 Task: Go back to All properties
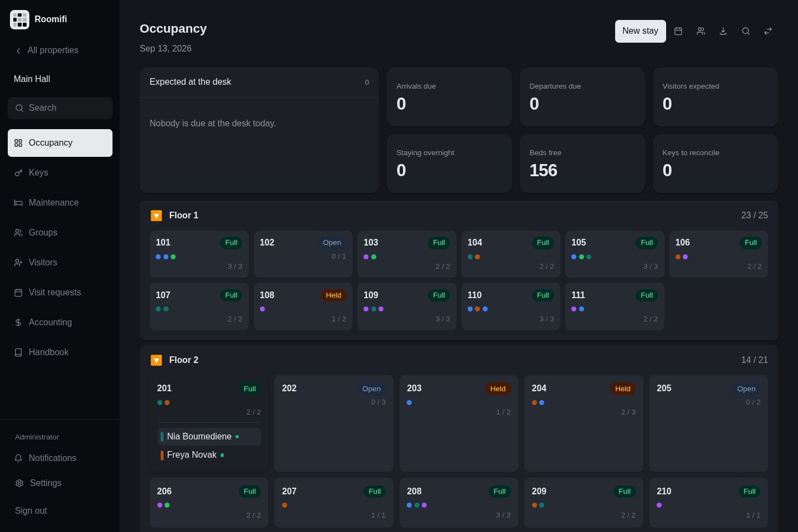click(47, 50)
